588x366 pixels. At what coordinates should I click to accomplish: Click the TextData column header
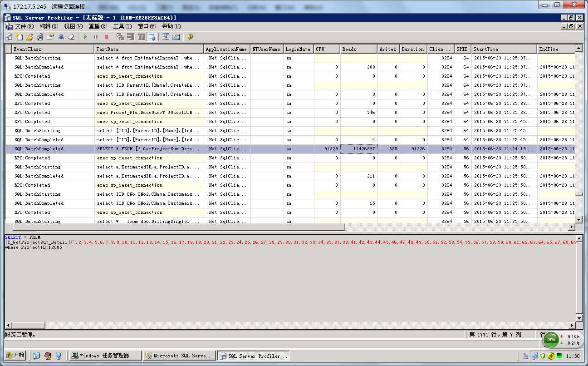[x=149, y=49]
